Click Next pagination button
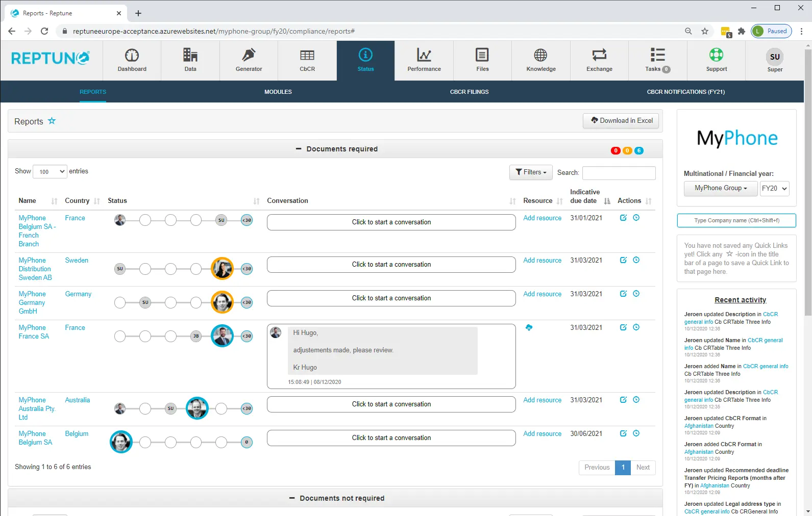Image resolution: width=812 pixels, height=516 pixels. [643, 468]
